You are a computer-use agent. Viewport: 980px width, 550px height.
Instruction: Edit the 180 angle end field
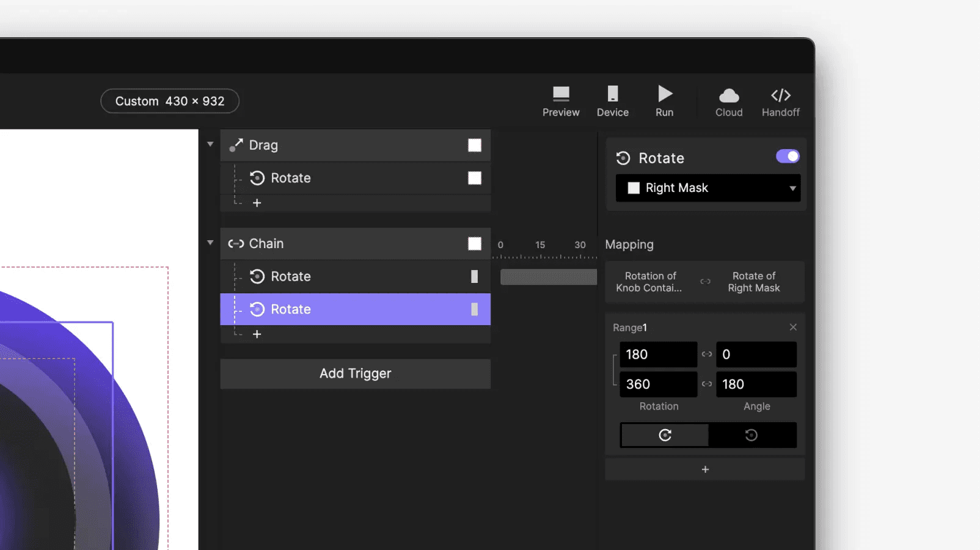point(756,384)
